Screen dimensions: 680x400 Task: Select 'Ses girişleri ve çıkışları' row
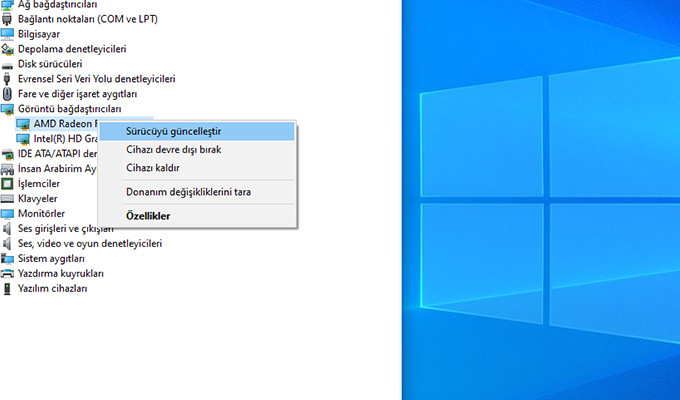[65, 229]
